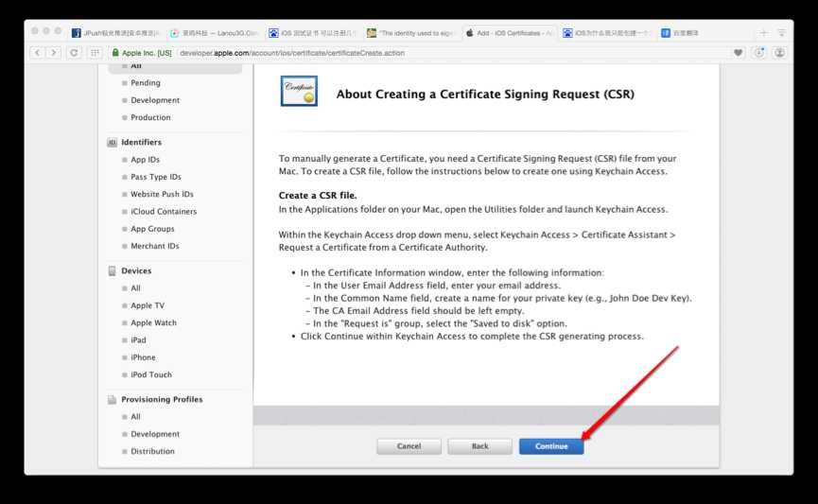The image size is (818, 504).
Task: Click the 'Apple Inc. [US]' certificate label
Action: pyautogui.click(x=147, y=53)
